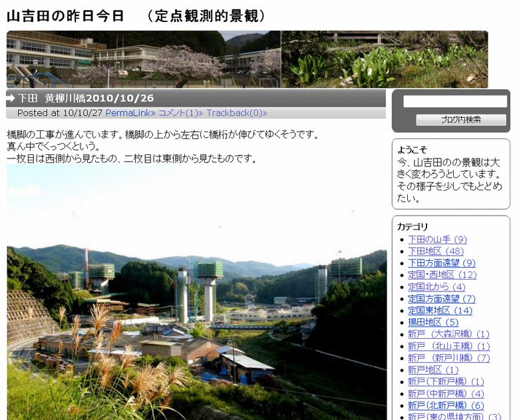Click the arrow icon before post title

pyautogui.click(x=11, y=98)
